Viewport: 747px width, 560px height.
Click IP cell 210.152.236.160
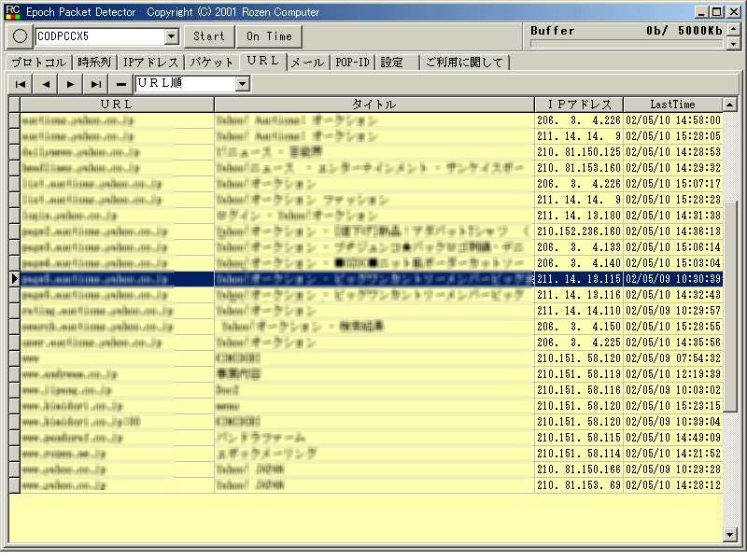click(x=579, y=231)
